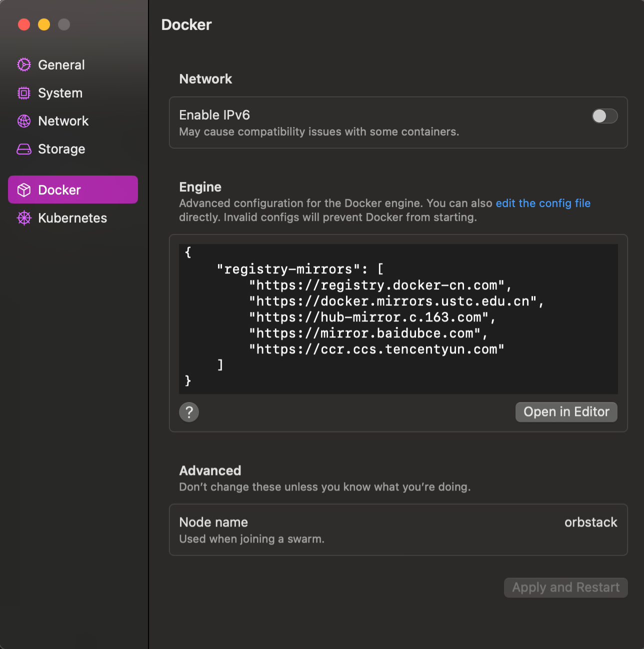Click the Kubernetes helm wheel icon
This screenshot has width=644, height=649.
(24, 218)
